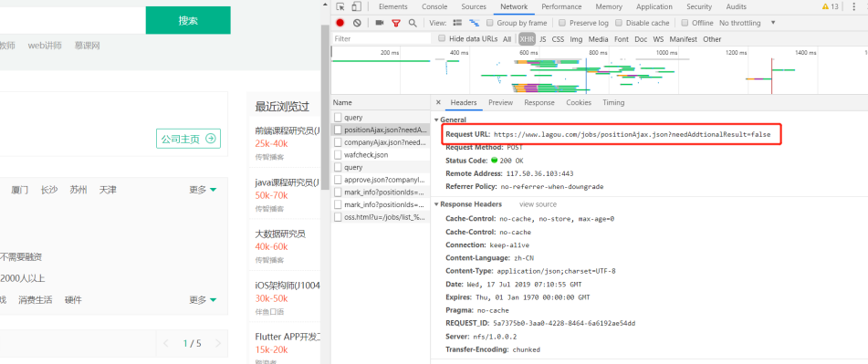This screenshot has height=364, width=868.
Task: Switch to the Sources tab
Action: click(474, 6)
